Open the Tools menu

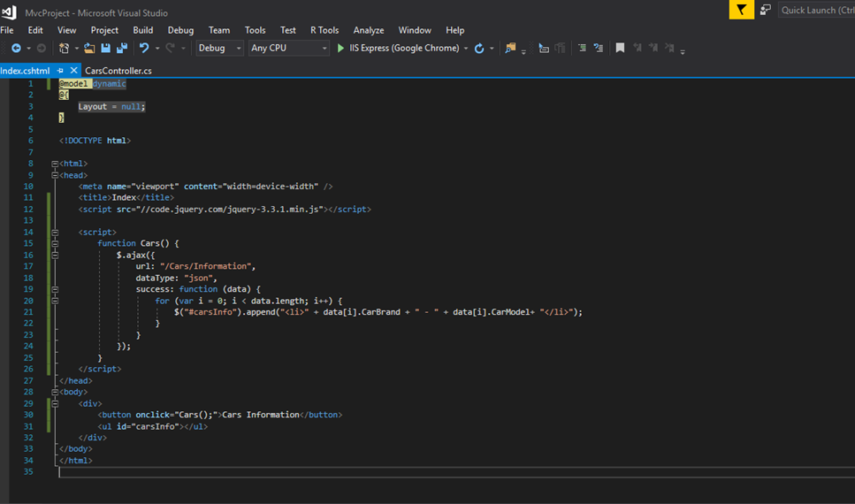pos(255,30)
